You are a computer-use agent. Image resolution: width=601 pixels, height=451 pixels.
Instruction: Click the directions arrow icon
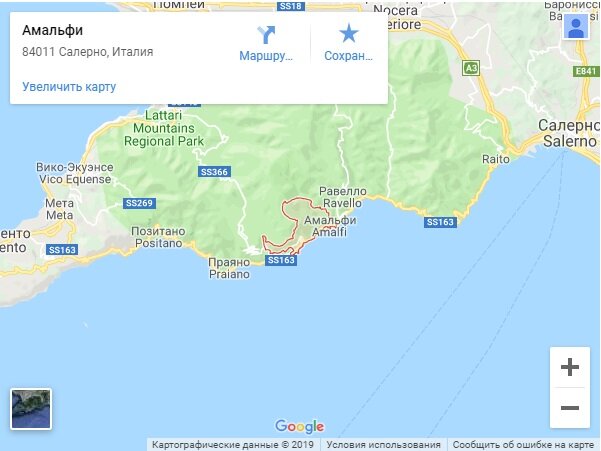coord(266,34)
